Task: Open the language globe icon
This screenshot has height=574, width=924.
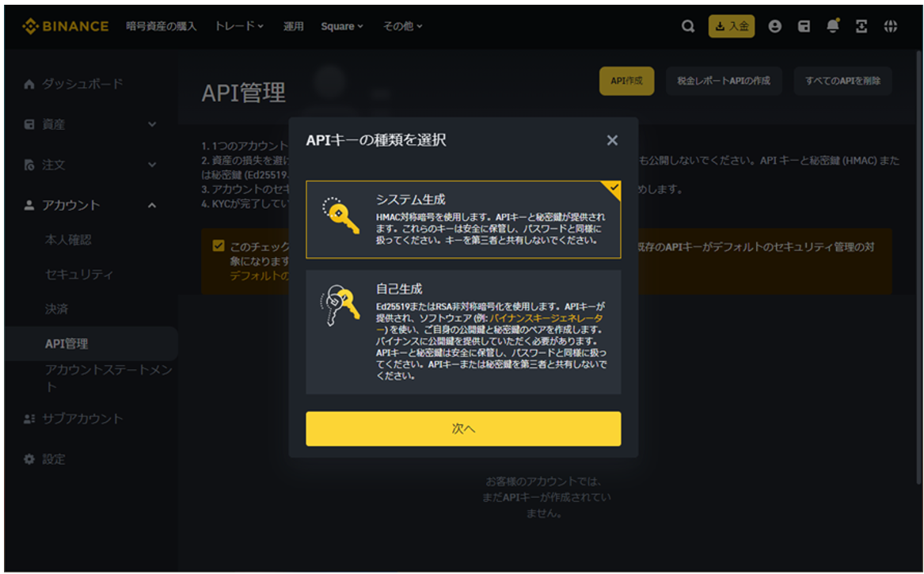Action: [x=891, y=26]
